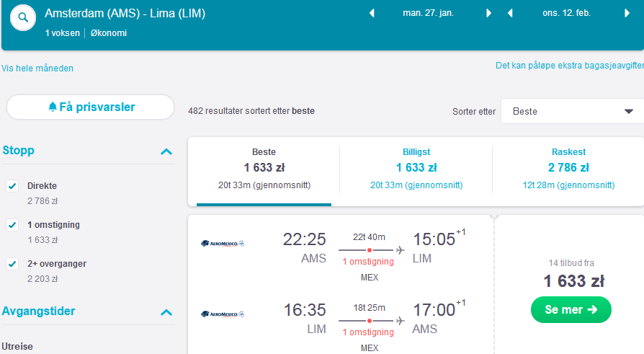Go to previous departure date arrow
The width and height of the screenshot is (644, 354).
coord(372,13)
